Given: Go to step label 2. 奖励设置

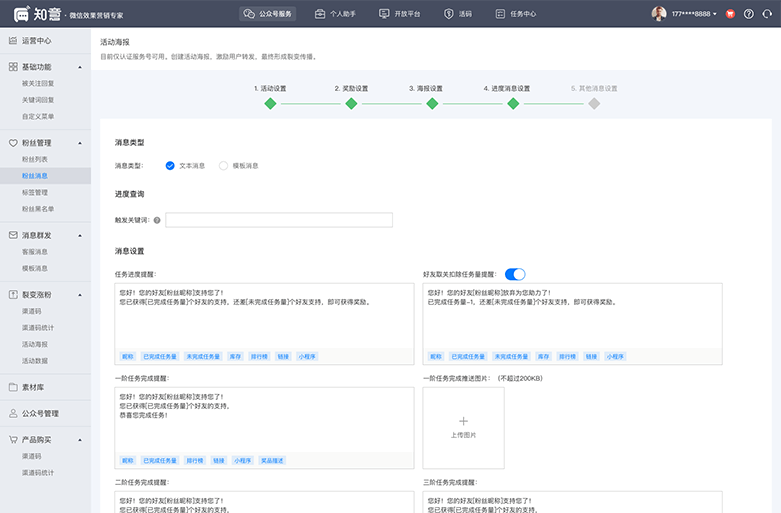Looking at the screenshot, I should (351, 88).
